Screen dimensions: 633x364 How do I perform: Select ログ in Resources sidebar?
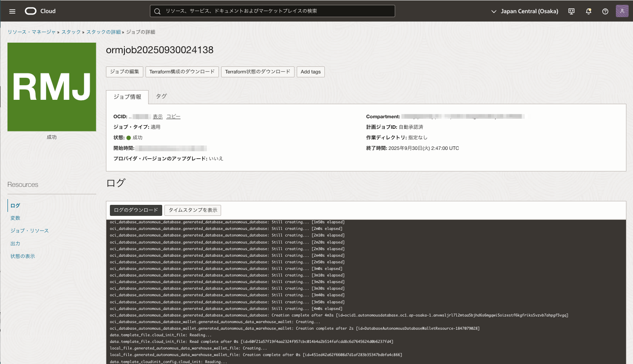pyautogui.click(x=15, y=205)
